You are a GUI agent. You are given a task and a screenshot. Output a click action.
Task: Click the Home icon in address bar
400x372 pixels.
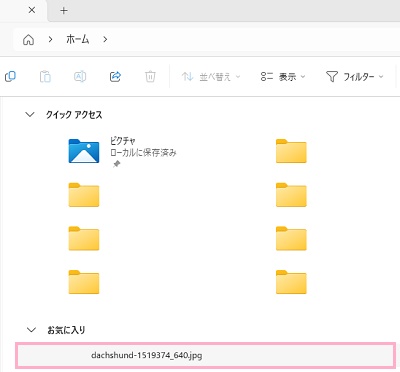coord(28,40)
